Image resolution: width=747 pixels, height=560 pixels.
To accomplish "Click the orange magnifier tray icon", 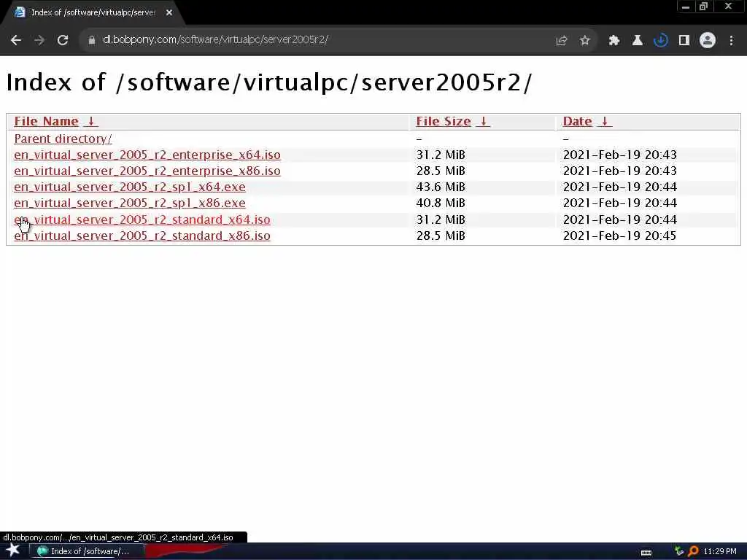I will click(x=693, y=551).
